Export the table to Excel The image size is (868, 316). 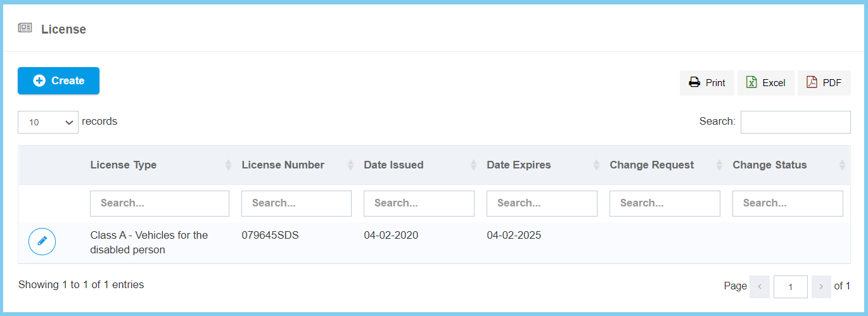coord(765,83)
